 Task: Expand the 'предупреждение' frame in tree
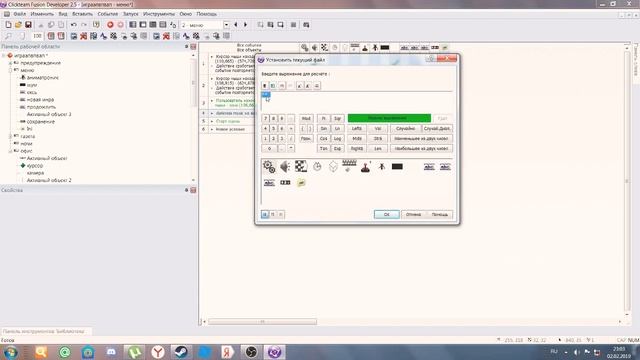tap(11, 63)
